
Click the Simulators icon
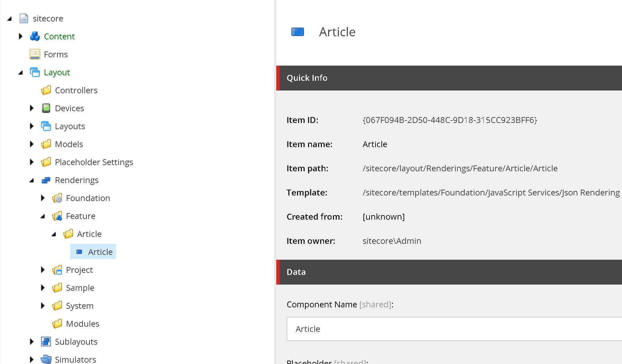pyautogui.click(x=46, y=360)
